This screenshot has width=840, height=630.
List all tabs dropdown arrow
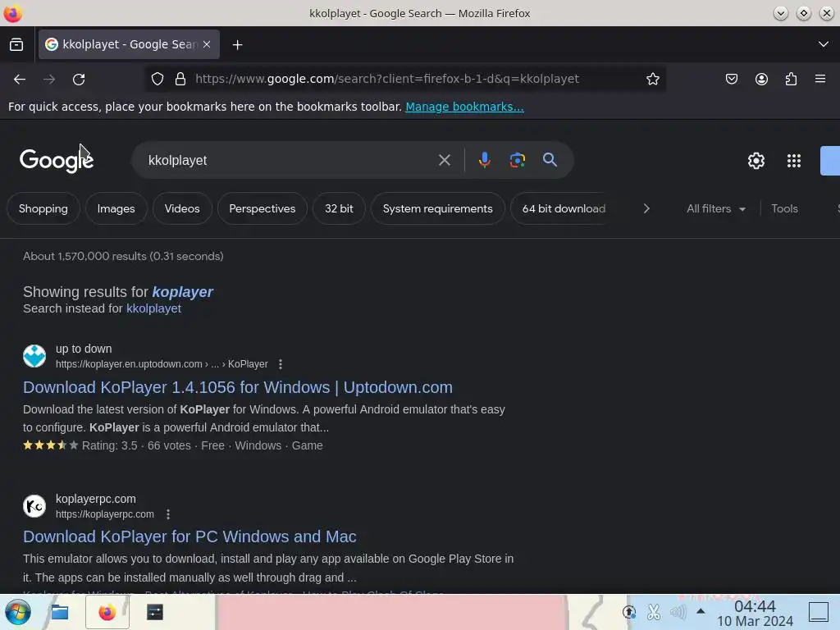824,44
